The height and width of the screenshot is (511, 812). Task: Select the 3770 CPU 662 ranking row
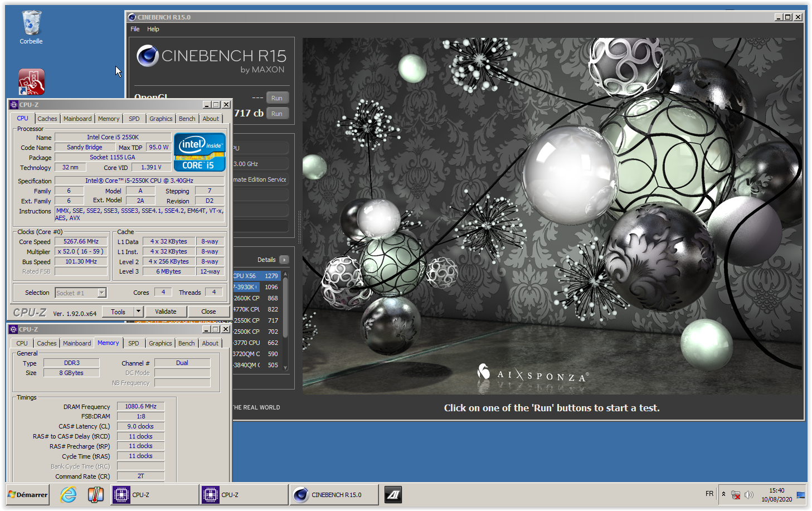pos(257,343)
